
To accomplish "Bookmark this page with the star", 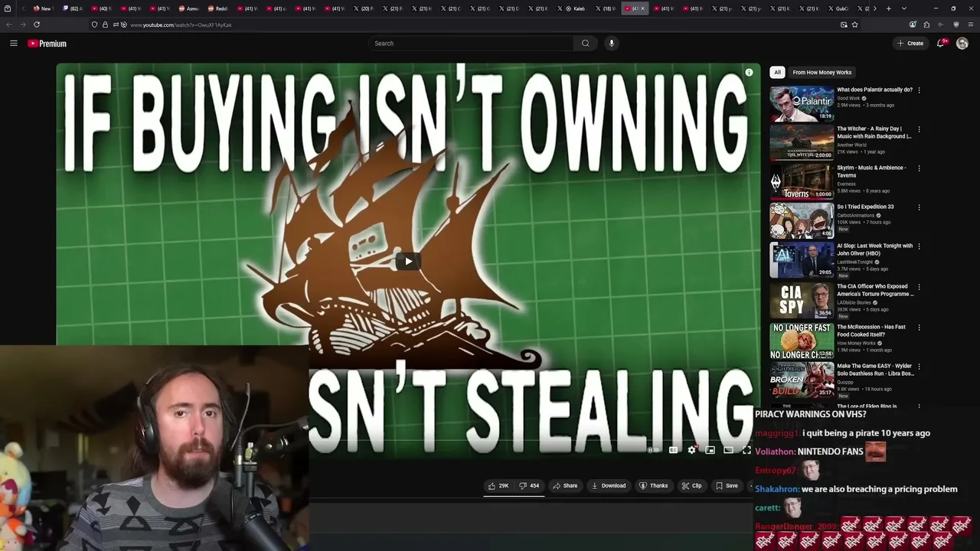I will pos(854,24).
